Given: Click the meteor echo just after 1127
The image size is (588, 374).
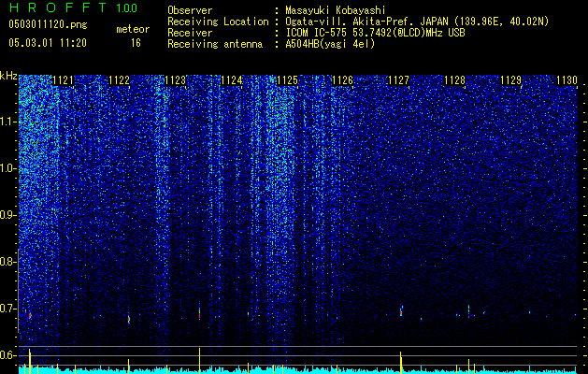Looking at the screenshot, I should (x=401, y=311).
